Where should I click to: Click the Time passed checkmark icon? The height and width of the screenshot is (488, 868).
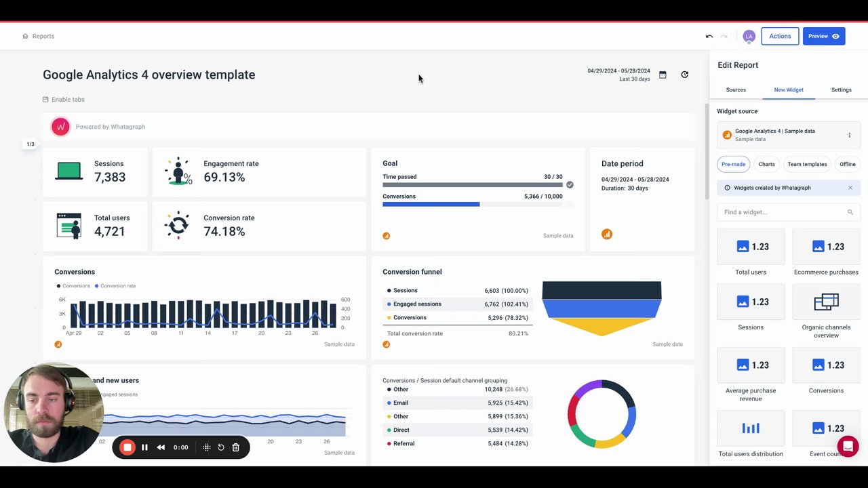pos(570,184)
